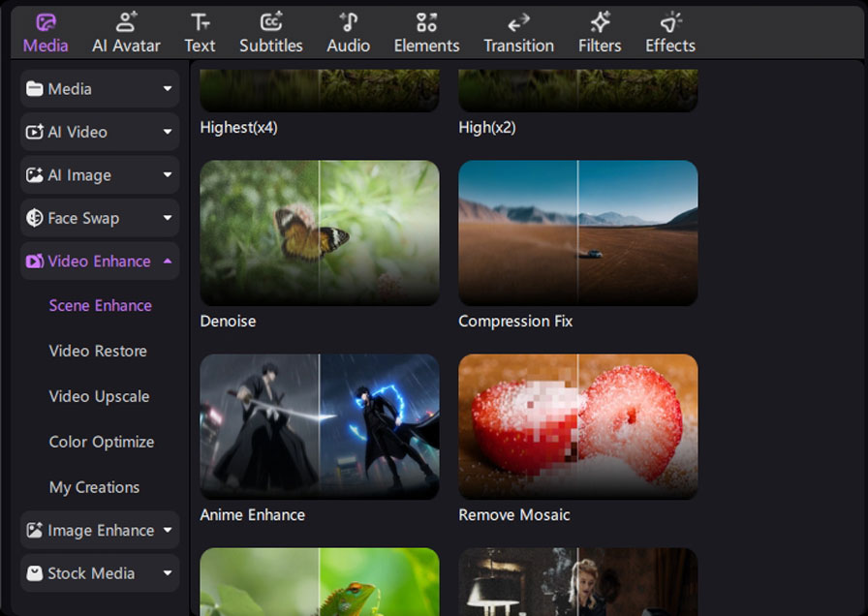Click the AI Video section label
The image size is (868, 616).
tap(77, 132)
